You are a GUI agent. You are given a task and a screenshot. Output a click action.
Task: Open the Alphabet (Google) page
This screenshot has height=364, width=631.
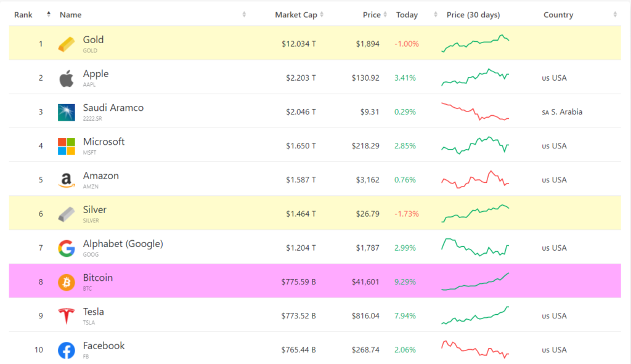click(x=123, y=244)
